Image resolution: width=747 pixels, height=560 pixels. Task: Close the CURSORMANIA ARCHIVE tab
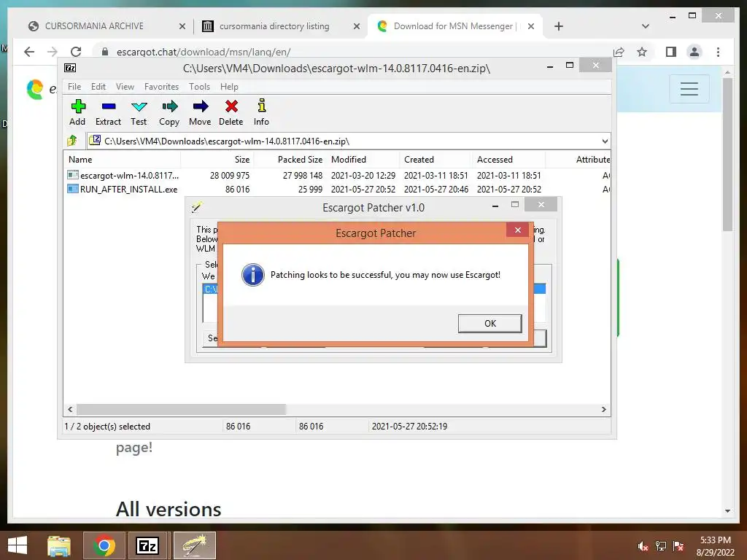tap(182, 27)
